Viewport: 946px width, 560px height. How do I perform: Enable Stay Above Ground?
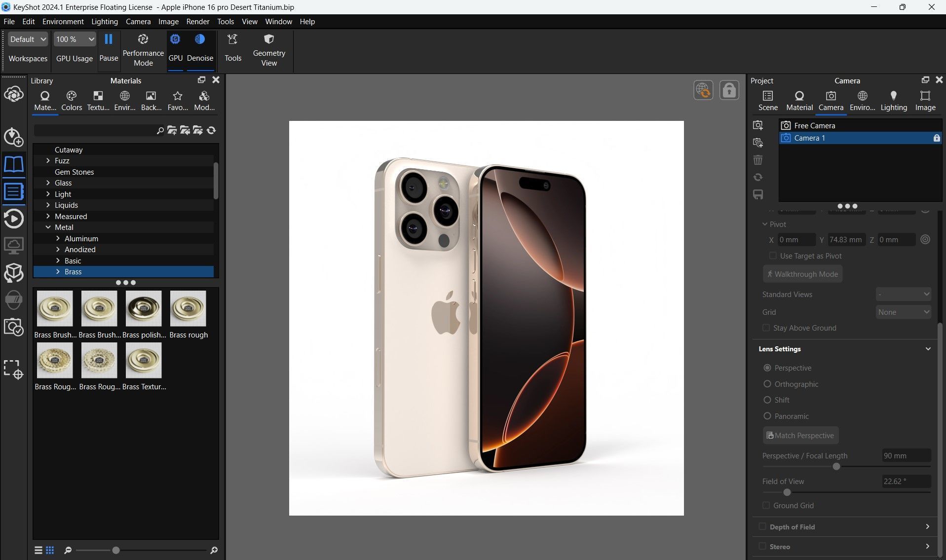click(766, 328)
